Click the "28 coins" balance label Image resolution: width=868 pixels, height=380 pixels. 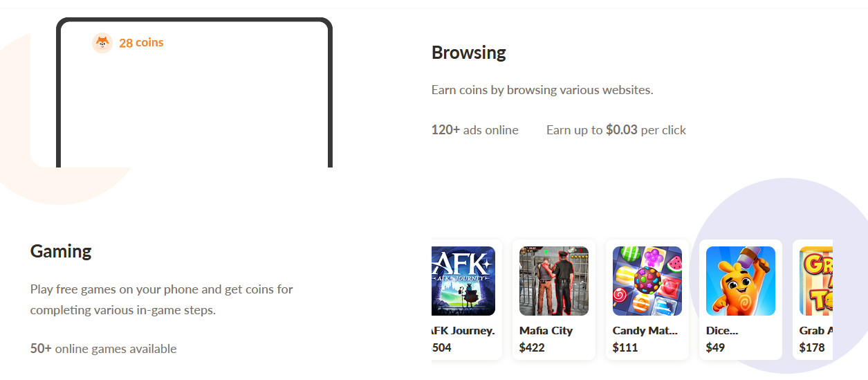click(141, 43)
